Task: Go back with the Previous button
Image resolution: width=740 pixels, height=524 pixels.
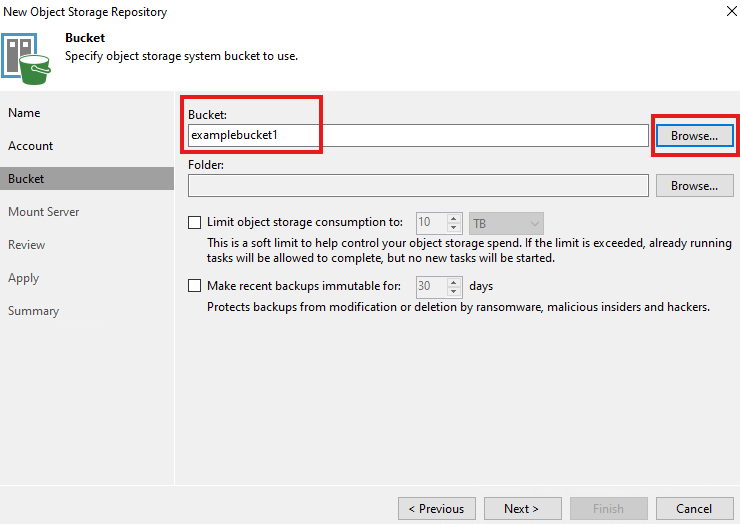Action: click(436, 508)
